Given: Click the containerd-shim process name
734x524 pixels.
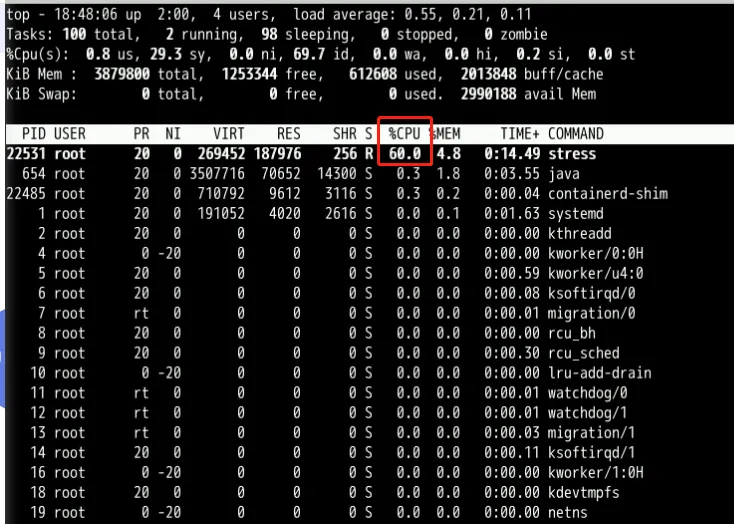Looking at the screenshot, I should click(608, 194).
